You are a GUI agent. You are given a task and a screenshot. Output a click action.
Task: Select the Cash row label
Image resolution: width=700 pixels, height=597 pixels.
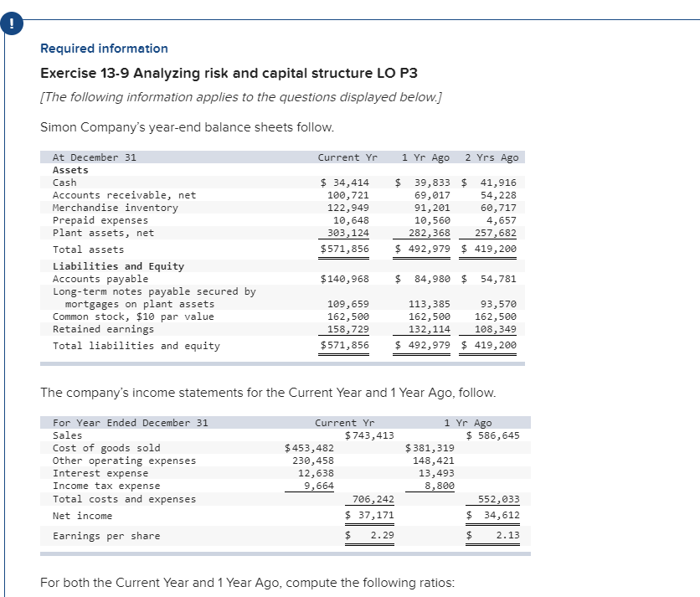64,182
